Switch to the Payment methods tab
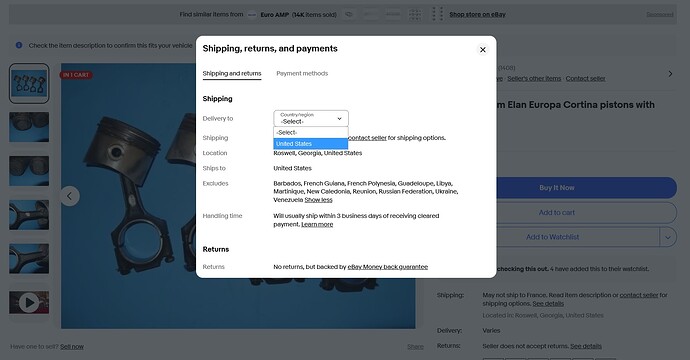Screen dimensions: 690x360 coord(302,73)
